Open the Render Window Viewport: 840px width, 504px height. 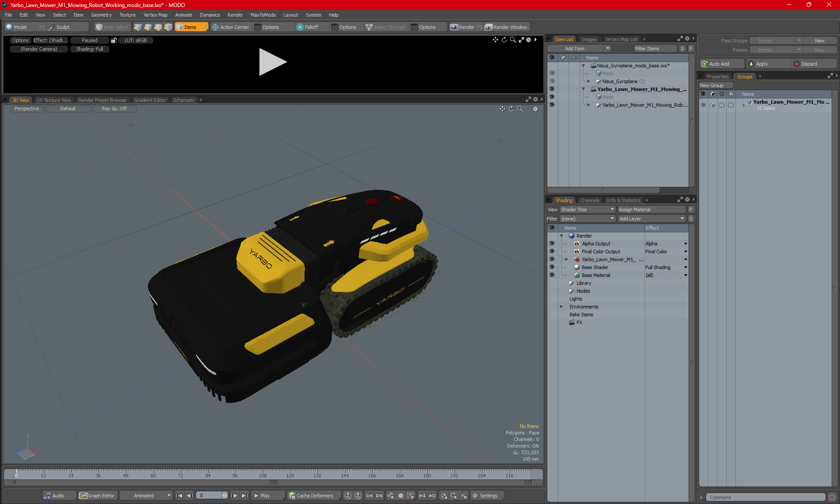point(507,27)
